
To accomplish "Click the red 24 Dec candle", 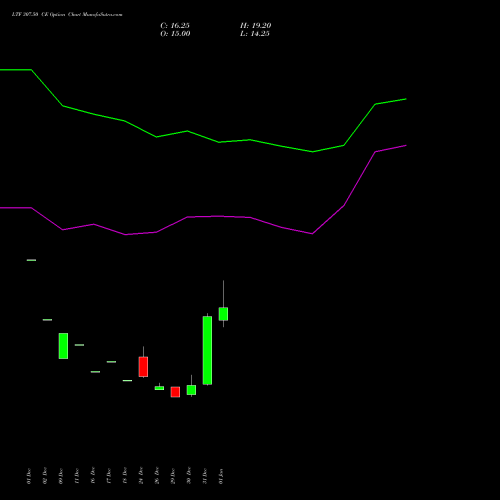I will coord(143,367).
